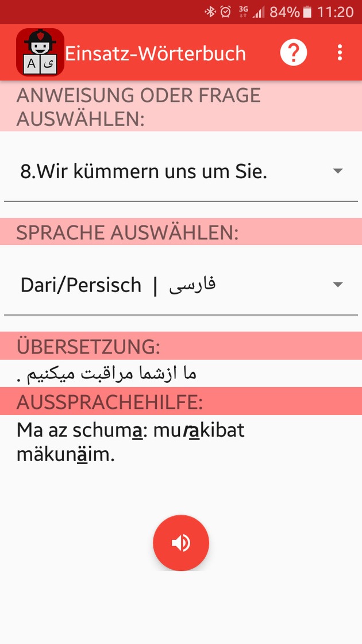Viewport: 362px width, 644px height.
Task: Expand the phrase selector dropdown arrow
Action: (338, 171)
